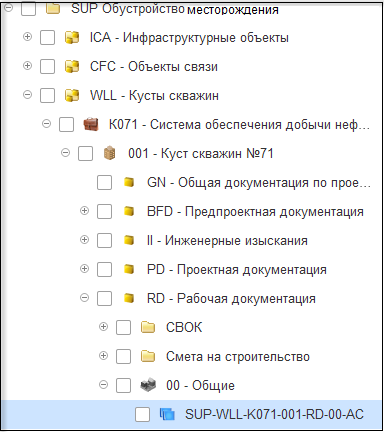Collapse the K071 - Система обеспечения node
The height and width of the screenshot is (432, 384).
(46, 123)
